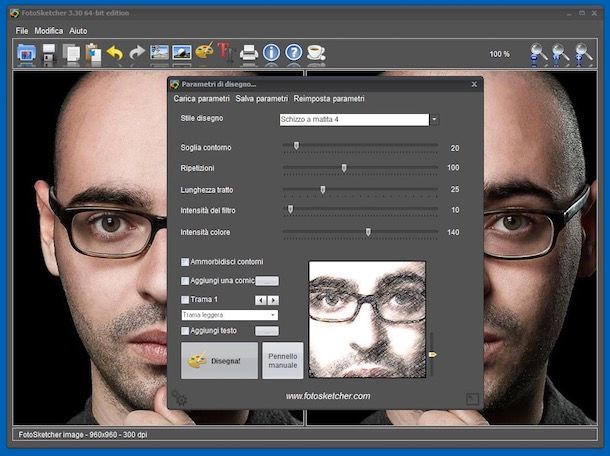This screenshot has height=456, width=610.
Task: Click the Pennello manuale button
Action: tap(283, 360)
